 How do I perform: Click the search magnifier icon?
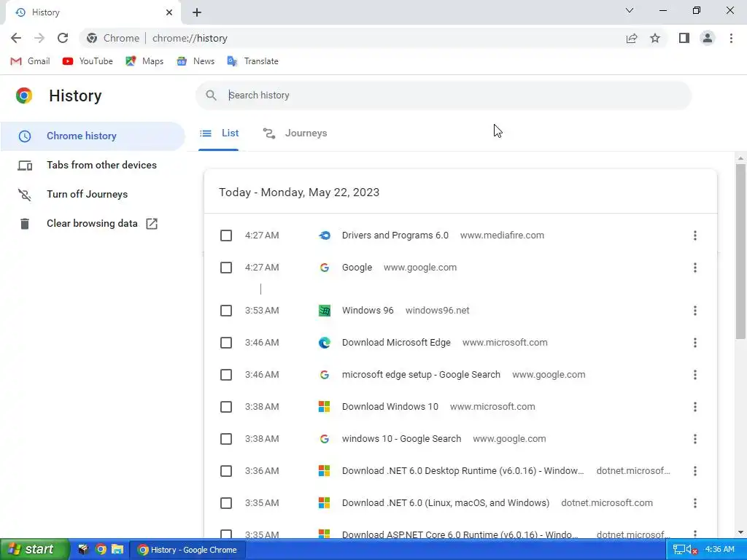211,96
